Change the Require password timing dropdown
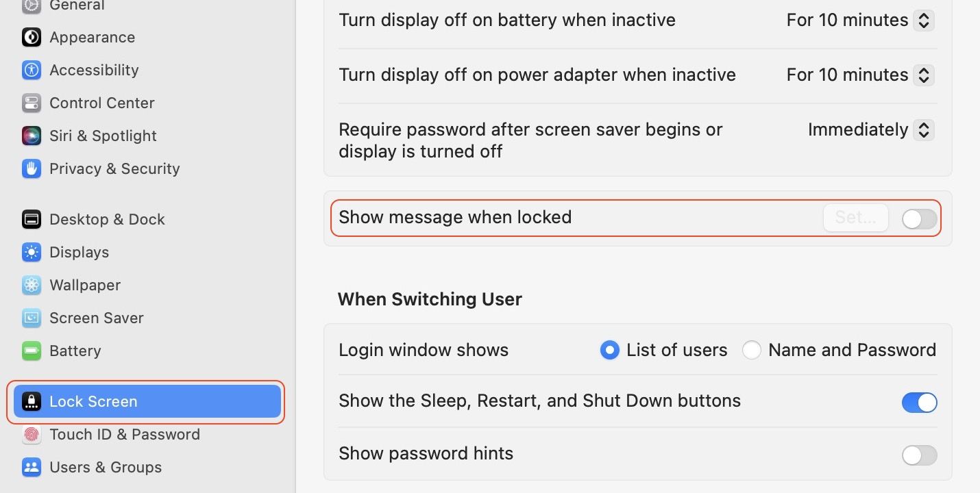The width and height of the screenshot is (980, 493). 924,129
